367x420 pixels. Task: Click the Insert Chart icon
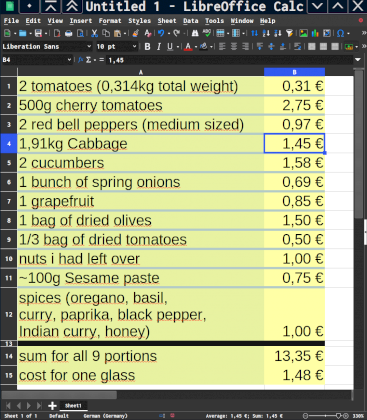[315, 33]
